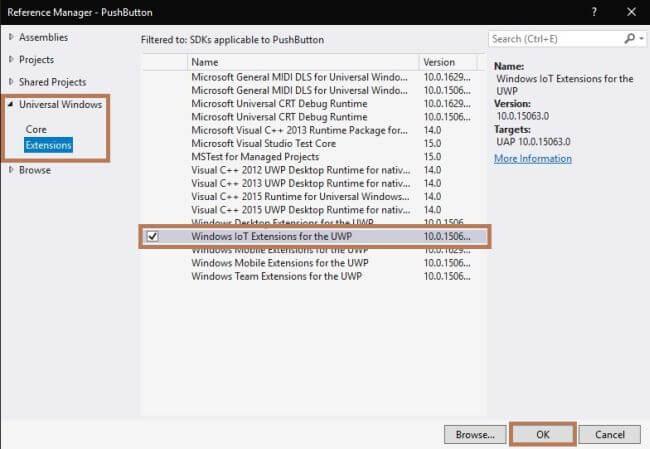Select Microsoft Visual Studio Test Core row
Image resolution: width=650 pixels, height=449 pixels.
click(x=313, y=143)
